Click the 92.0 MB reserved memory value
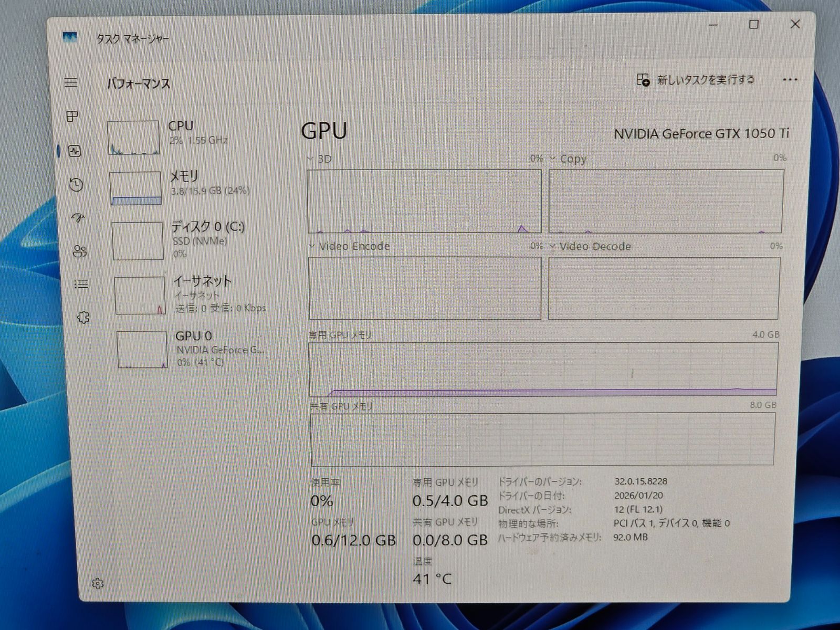 coord(631,537)
